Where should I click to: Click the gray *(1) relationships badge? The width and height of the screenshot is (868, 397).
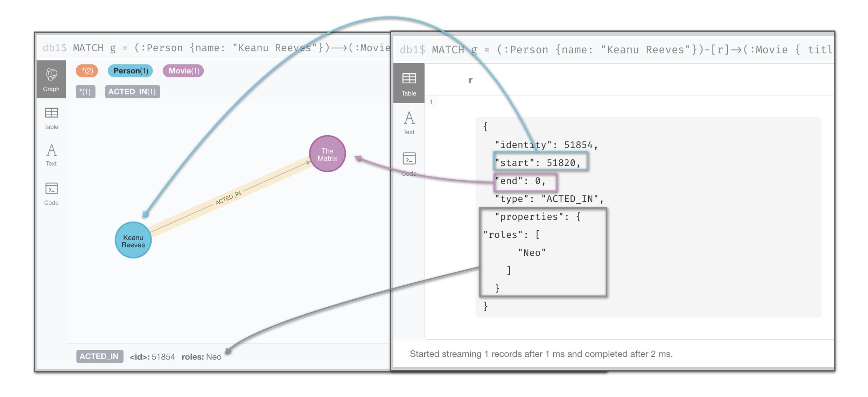85,92
